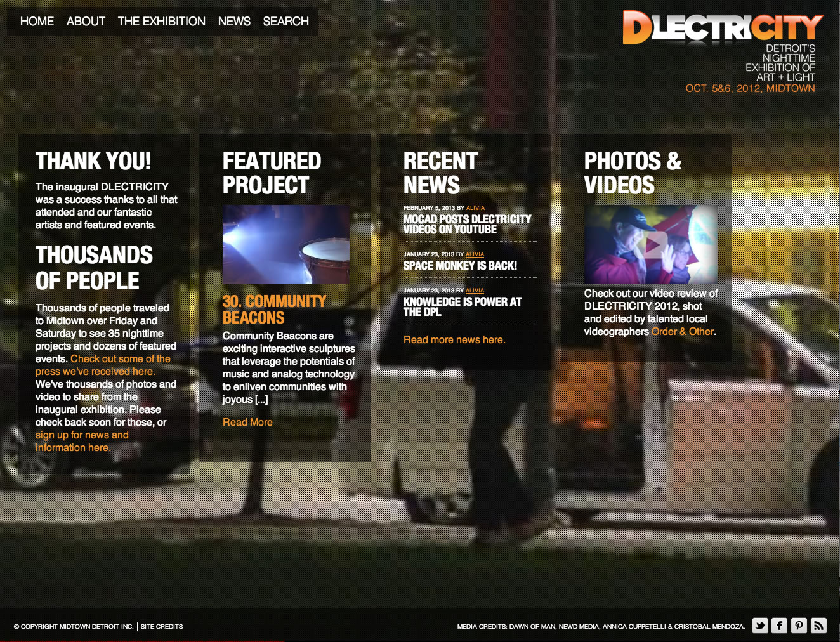Click the 'Photos & Videos' heading
The image size is (840, 642).
(633, 173)
